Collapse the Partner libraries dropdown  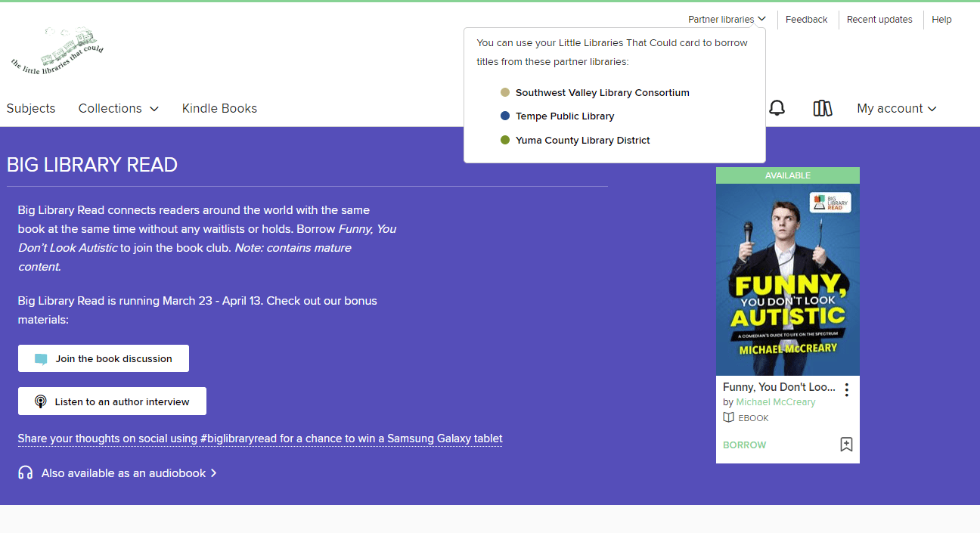(727, 20)
